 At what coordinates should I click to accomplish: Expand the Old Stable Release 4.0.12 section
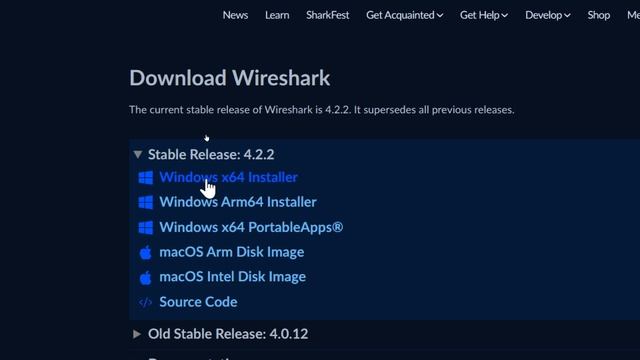click(137, 334)
